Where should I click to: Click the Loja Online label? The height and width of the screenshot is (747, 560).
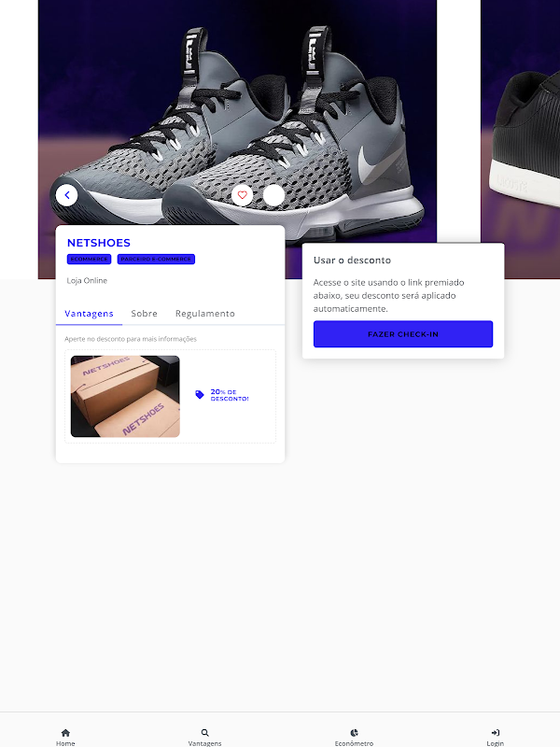[x=87, y=281]
